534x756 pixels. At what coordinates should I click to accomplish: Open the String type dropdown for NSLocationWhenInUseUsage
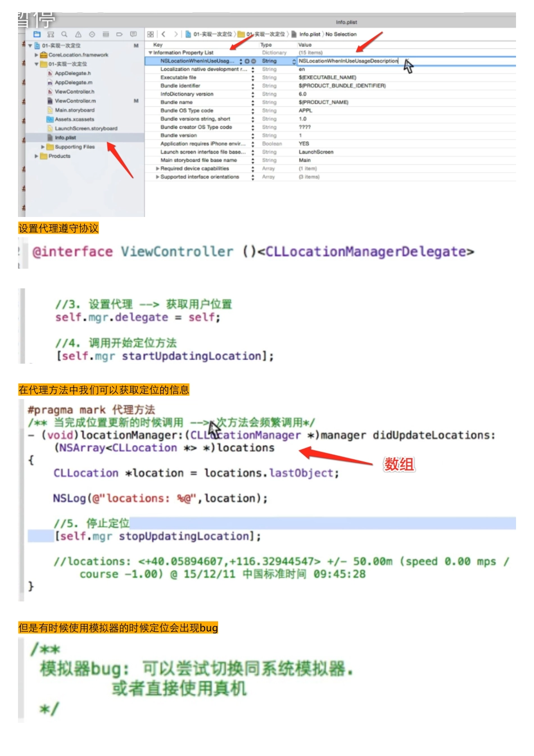pos(293,61)
